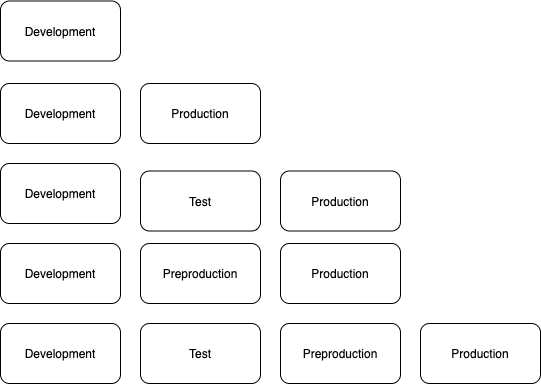Select the Test box sitting below a Production box
Screen dimensions: 541x384
tap(200, 201)
